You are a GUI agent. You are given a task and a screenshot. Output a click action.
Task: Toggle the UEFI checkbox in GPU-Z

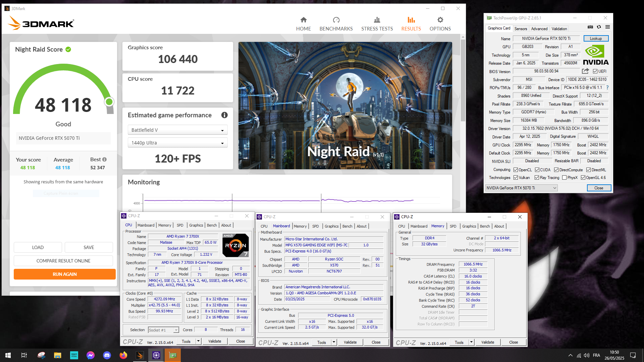595,71
